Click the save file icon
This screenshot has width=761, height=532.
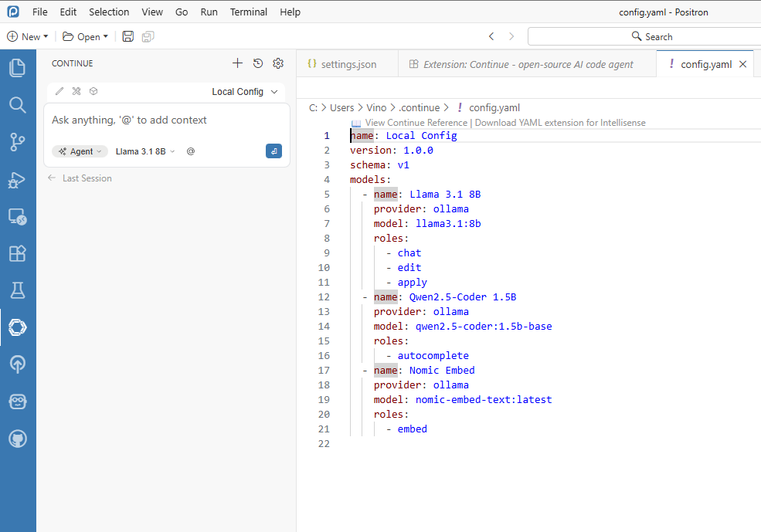[x=128, y=36]
